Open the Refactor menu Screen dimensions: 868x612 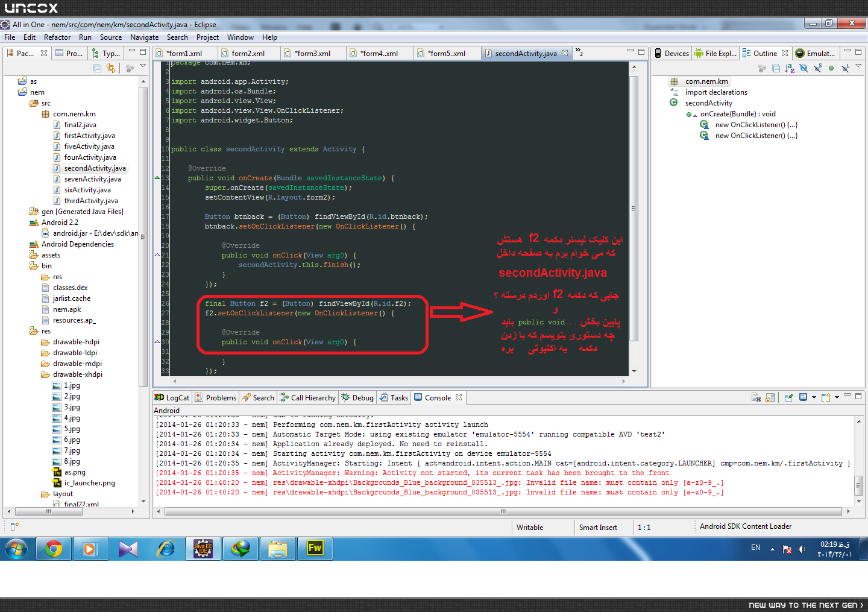57,37
